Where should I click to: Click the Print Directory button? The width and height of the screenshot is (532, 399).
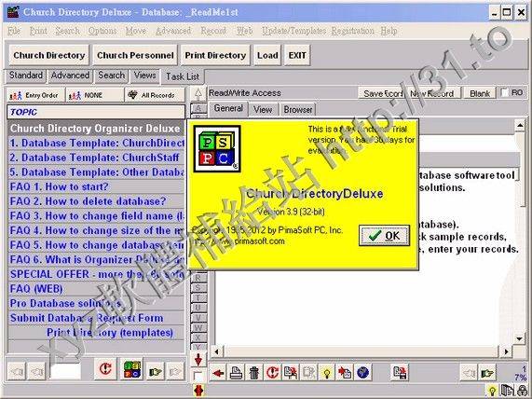click(215, 55)
